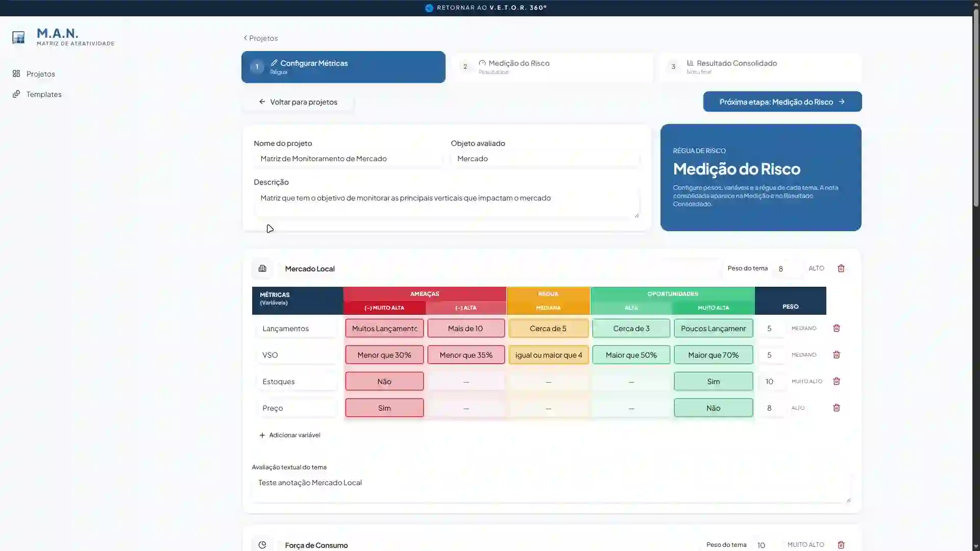Proceed to Próxima etapa: Medição do Risco

tap(782, 102)
